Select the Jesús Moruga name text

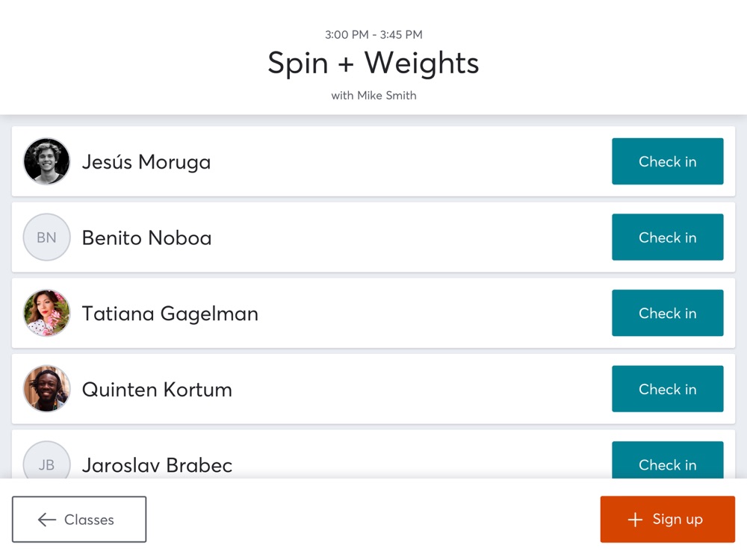pos(146,162)
